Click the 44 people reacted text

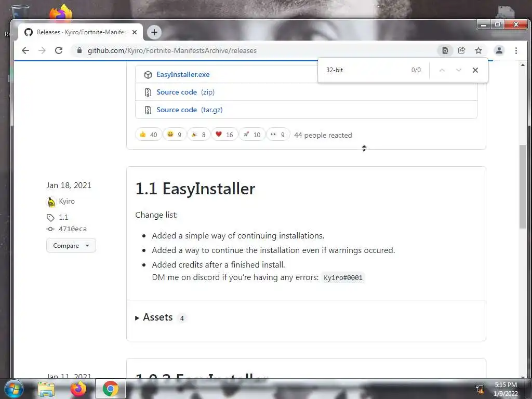(x=323, y=135)
